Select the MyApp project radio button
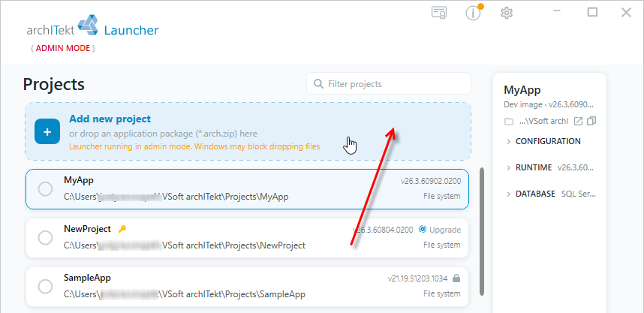644x313 pixels. [x=45, y=189]
